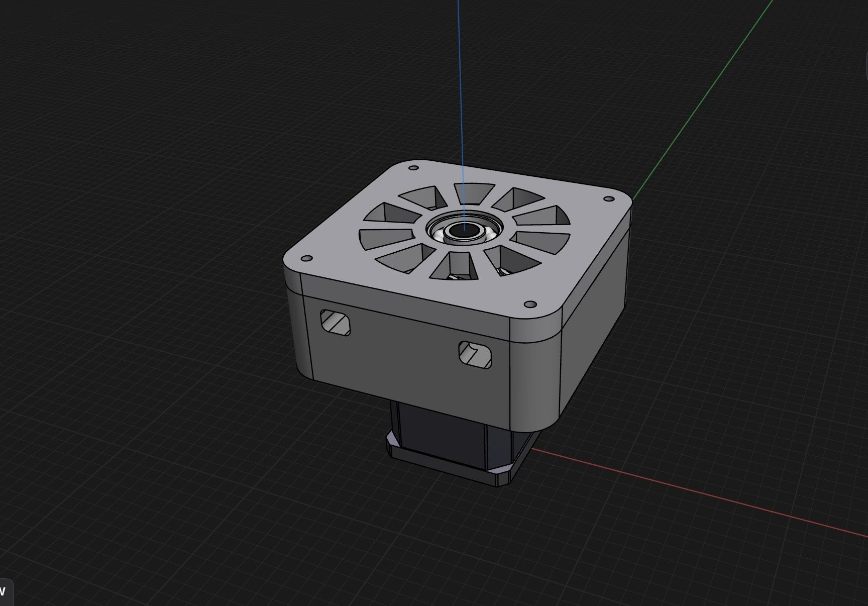868x606 pixels.
Task: Select the rear-right screw hole on cover
Action: tap(608, 199)
